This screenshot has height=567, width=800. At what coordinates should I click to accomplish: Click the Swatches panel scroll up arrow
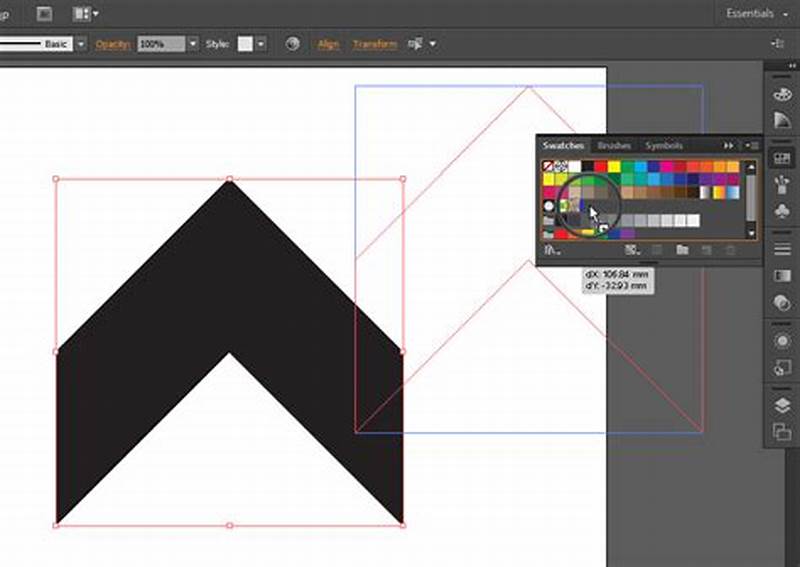coord(751,167)
